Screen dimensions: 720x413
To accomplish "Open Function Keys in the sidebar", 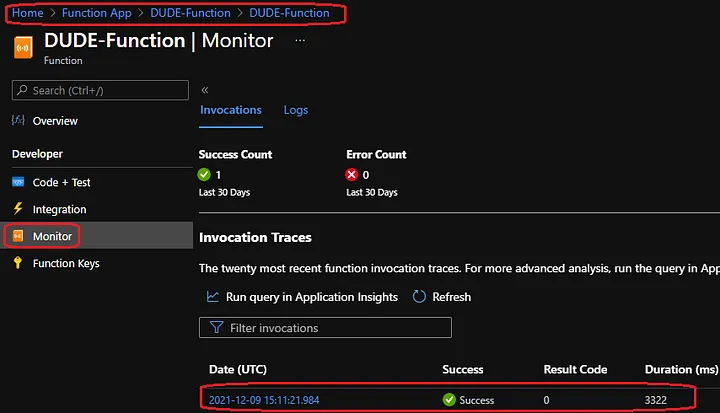I will pyautogui.click(x=66, y=263).
